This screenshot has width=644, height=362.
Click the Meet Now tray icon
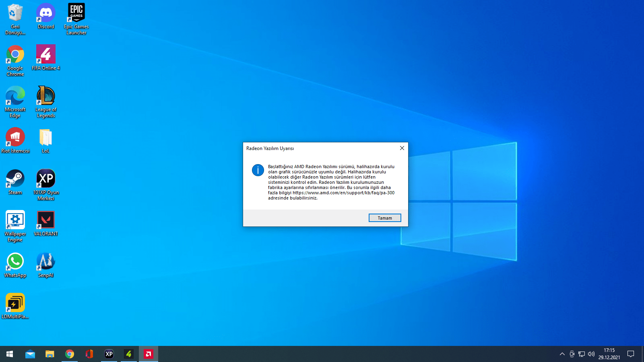click(x=572, y=354)
